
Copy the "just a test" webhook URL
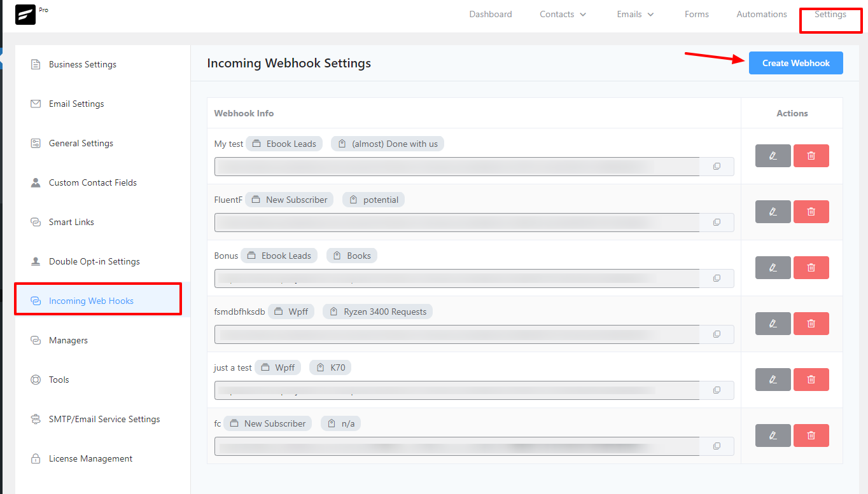click(717, 390)
